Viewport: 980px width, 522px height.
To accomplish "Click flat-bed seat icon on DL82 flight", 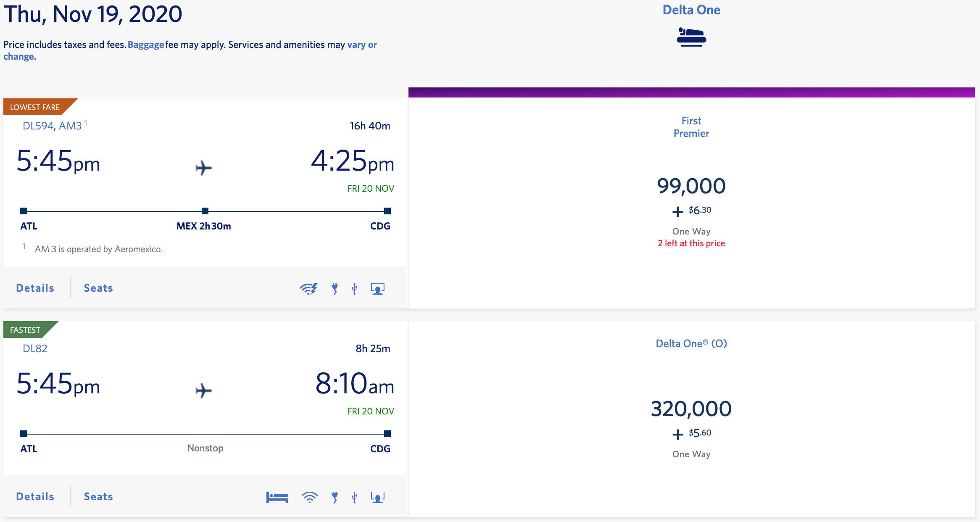I will pyautogui.click(x=277, y=497).
